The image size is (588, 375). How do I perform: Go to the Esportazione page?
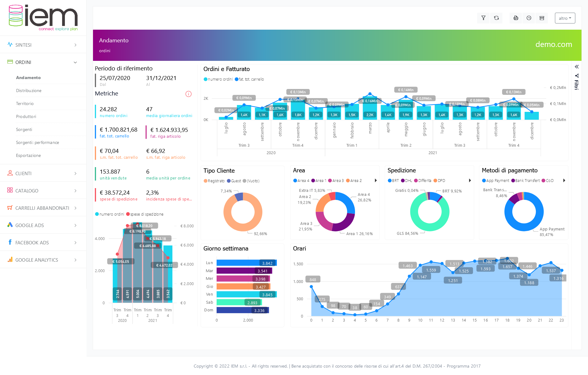coord(28,155)
